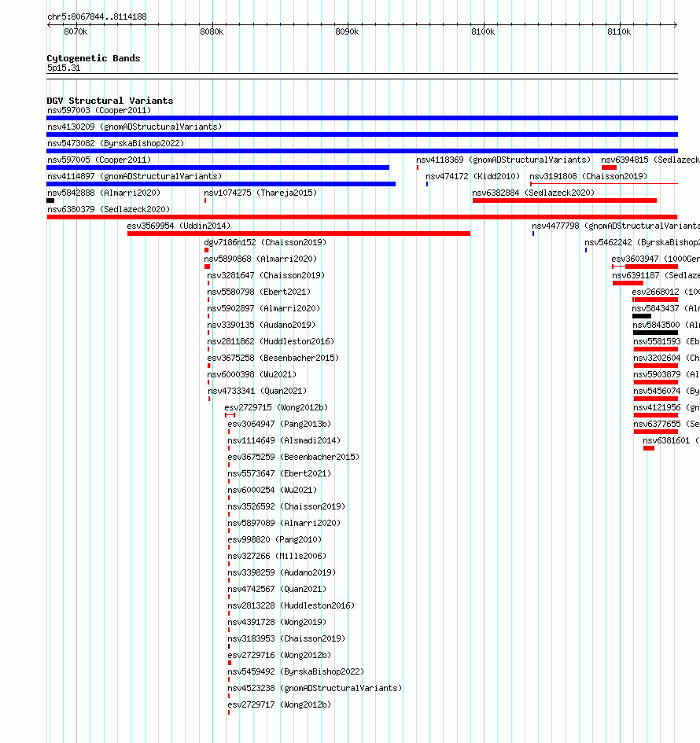The height and width of the screenshot is (743, 700).
Task: Open the nsv597003 (Cooper2011) variant label
Action: click(99, 110)
